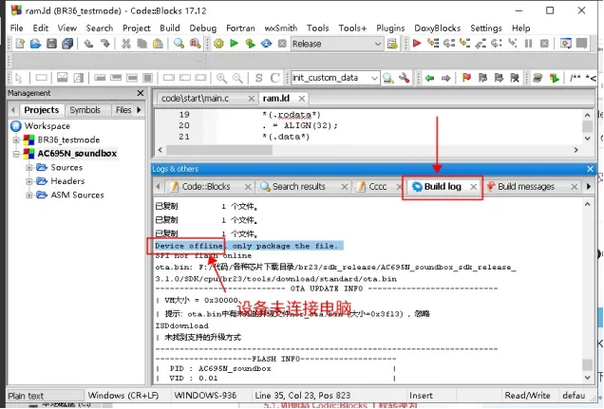Pause the debugger with break icon
The height and width of the screenshot is (409, 604).
(528, 43)
